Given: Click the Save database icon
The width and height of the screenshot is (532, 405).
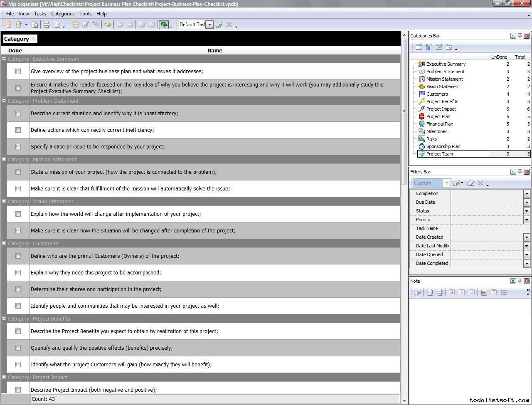Looking at the screenshot, I should pos(35,25).
